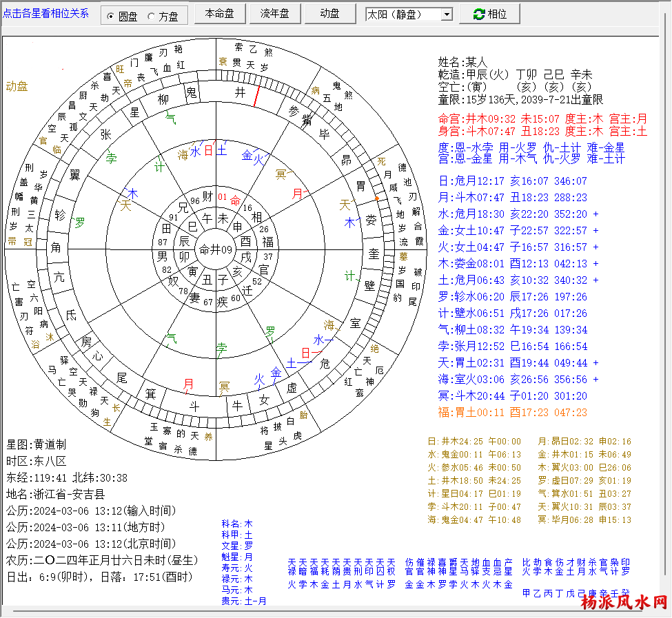672x618 pixels.
Task: Click the 点击各星看相位关系 hint link
Action: pos(46,13)
